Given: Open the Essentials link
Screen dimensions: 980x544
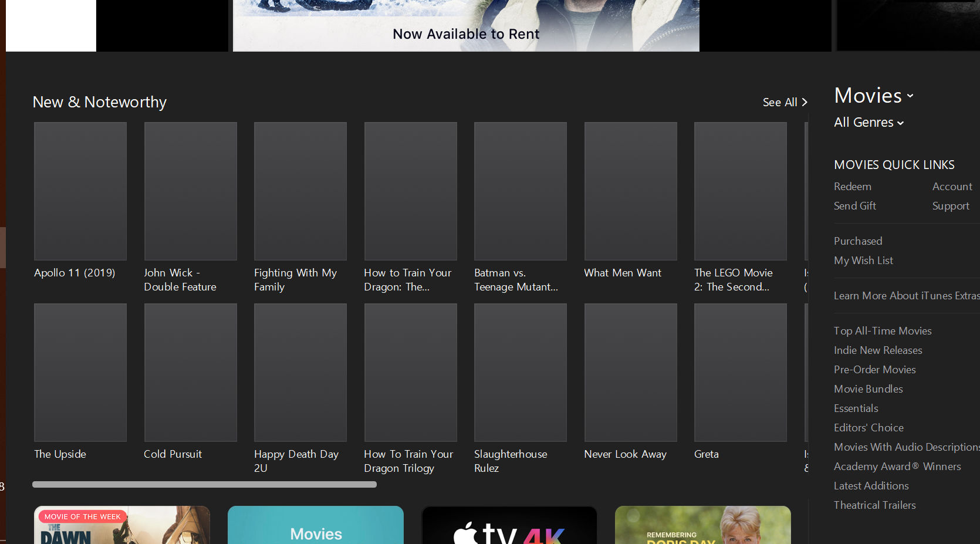Looking at the screenshot, I should 856,408.
